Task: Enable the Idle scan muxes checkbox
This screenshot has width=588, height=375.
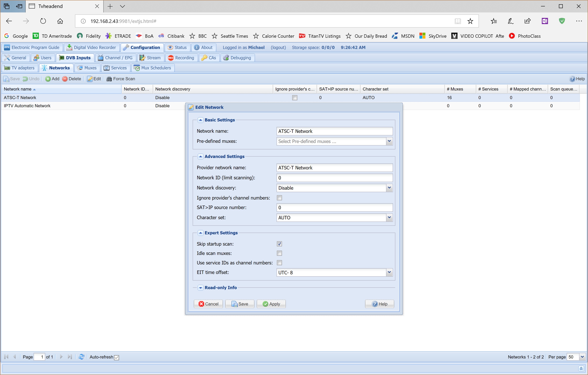Action: coord(279,253)
